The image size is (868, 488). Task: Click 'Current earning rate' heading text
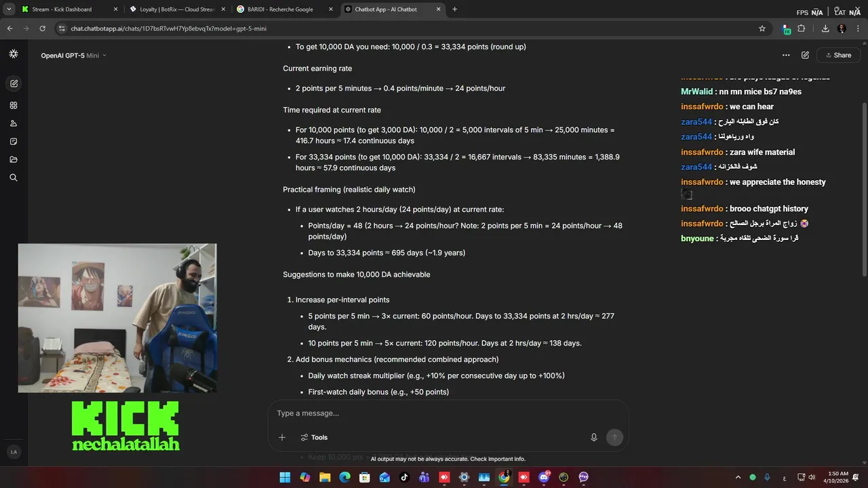tap(317, 68)
